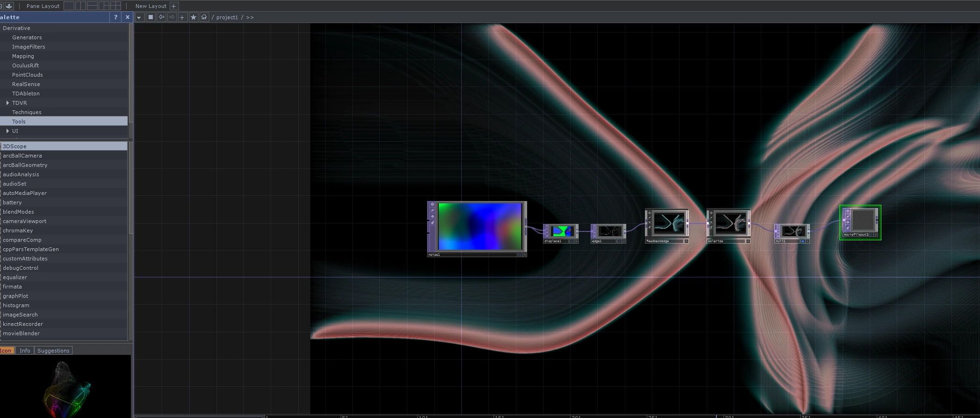Toggle the blue display flag on null1
The width and height of the screenshot is (980, 418).
point(803,241)
